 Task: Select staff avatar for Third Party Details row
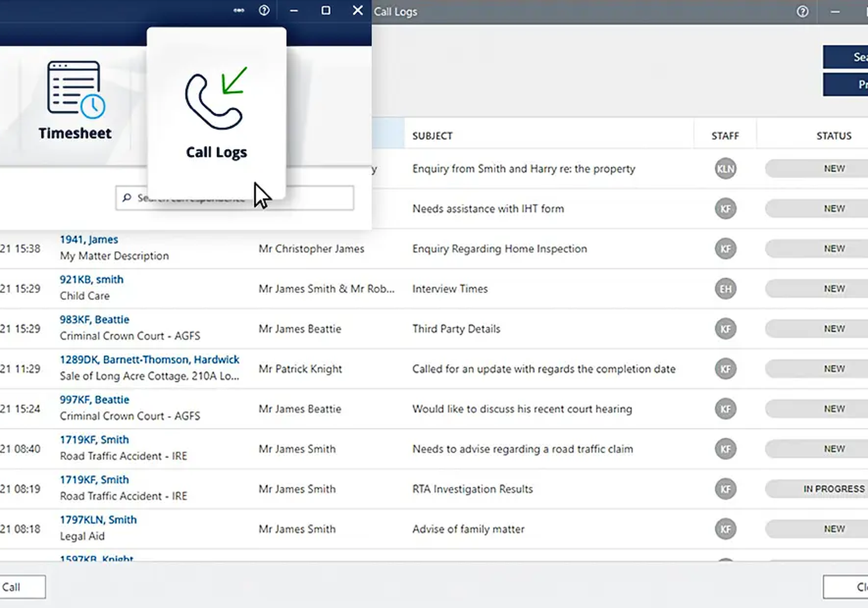tap(725, 329)
